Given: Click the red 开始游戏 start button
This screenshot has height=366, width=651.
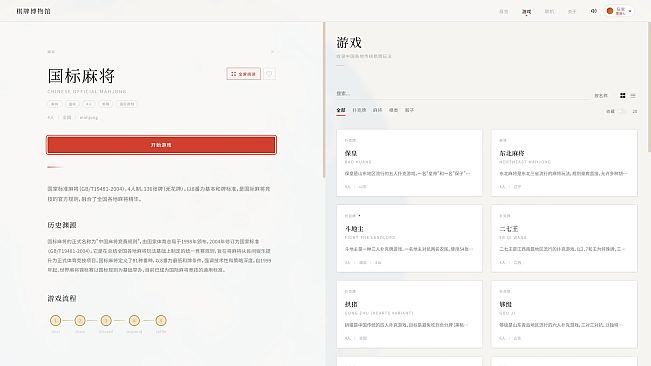Looking at the screenshot, I should (x=161, y=145).
